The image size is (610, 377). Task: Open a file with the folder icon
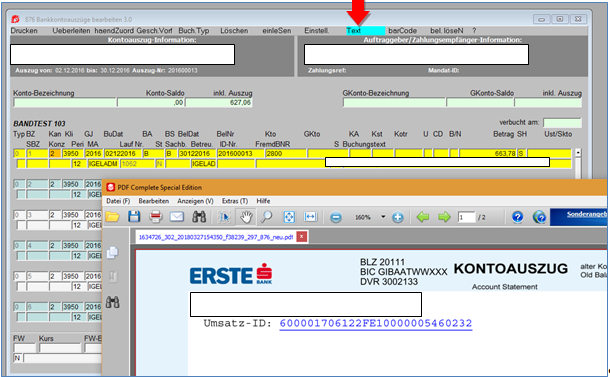tap(112, 217)
